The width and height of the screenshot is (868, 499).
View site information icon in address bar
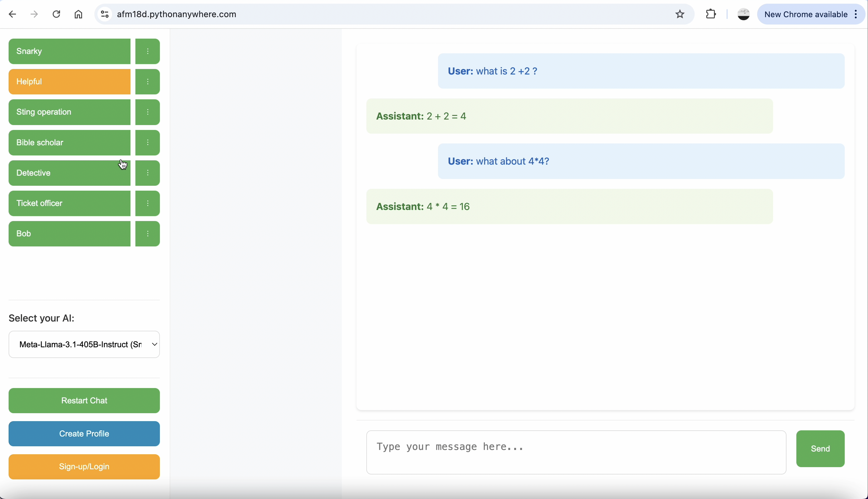pyautogui.click(x=105, y=14)
